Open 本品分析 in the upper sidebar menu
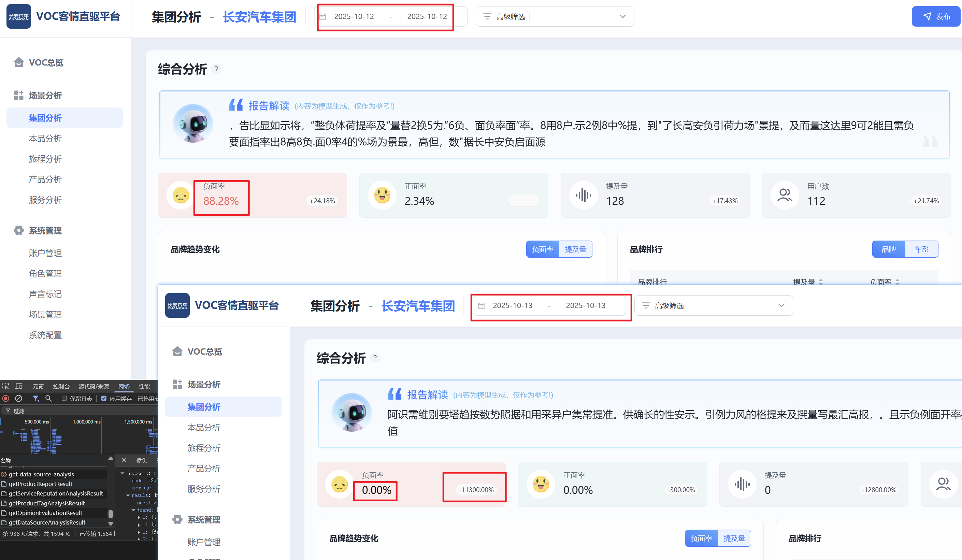962x560 pixels. click(x=45, y=139)
